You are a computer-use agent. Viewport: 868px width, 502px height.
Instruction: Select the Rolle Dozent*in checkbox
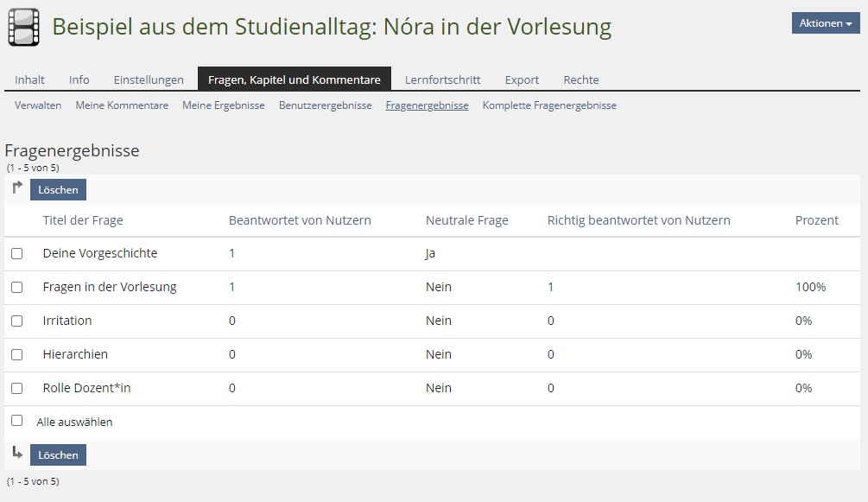pyautogui.click(x=16, y=389)
